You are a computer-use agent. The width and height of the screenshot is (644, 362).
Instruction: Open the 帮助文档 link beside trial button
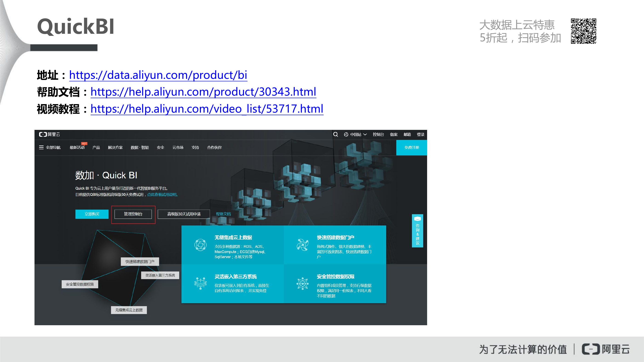tap(223, 214)
